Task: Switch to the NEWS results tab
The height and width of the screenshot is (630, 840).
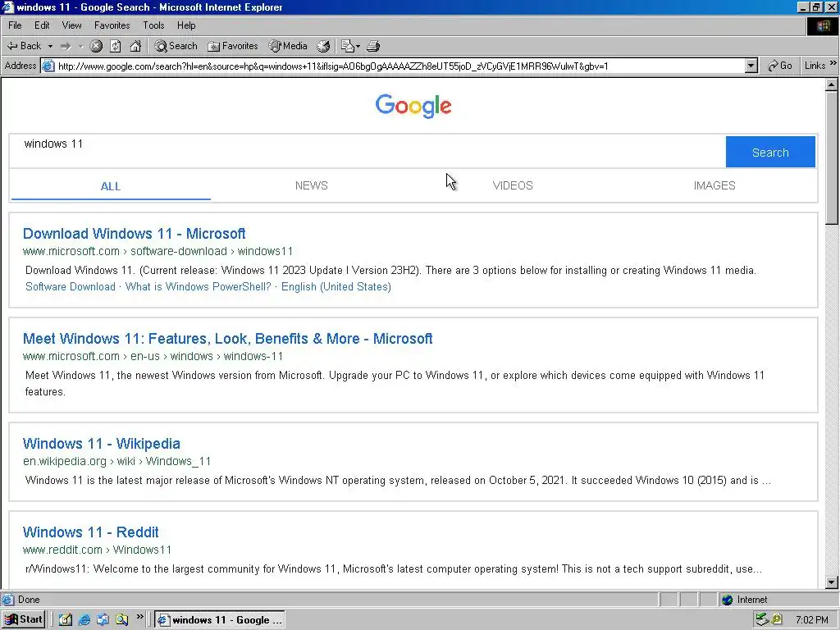Action: 311,186
